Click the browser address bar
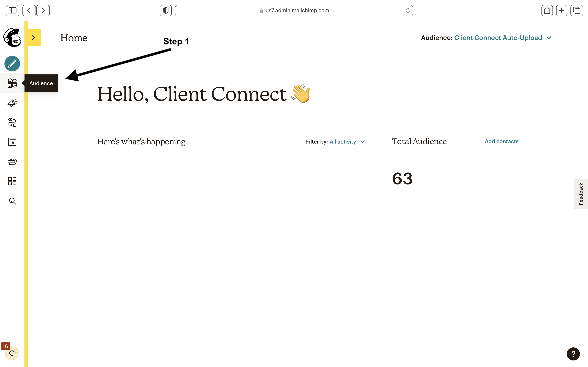 point(294,10)
